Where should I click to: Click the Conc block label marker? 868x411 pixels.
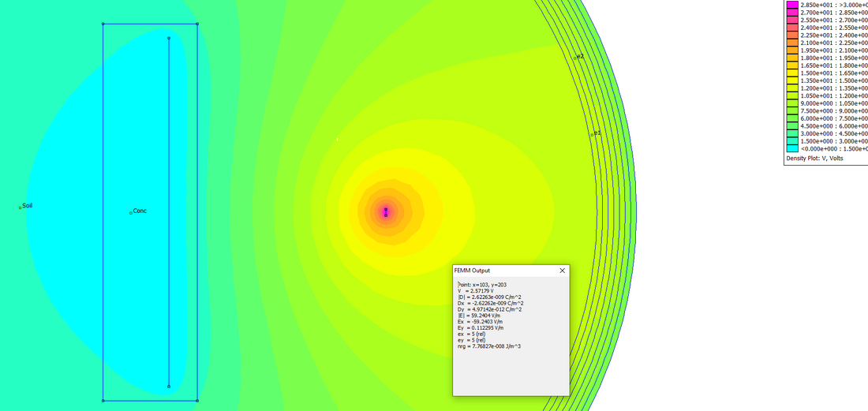131,212
